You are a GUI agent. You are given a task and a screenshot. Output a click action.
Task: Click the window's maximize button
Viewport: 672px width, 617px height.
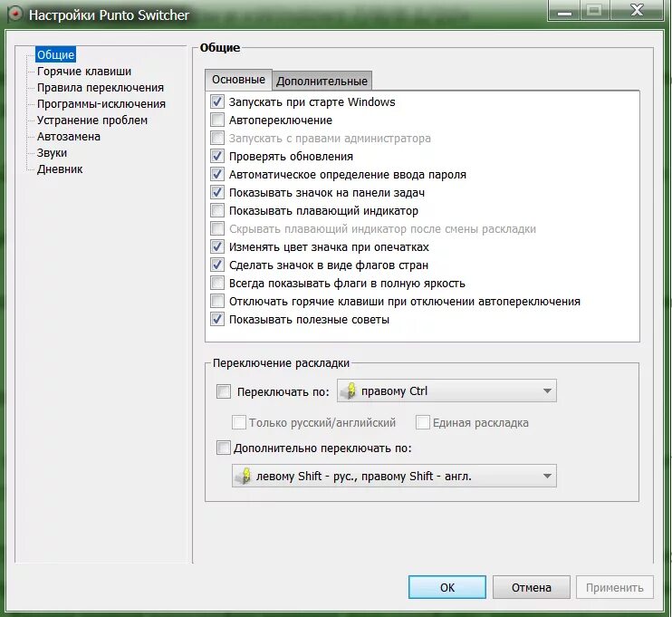pos(595,10)
